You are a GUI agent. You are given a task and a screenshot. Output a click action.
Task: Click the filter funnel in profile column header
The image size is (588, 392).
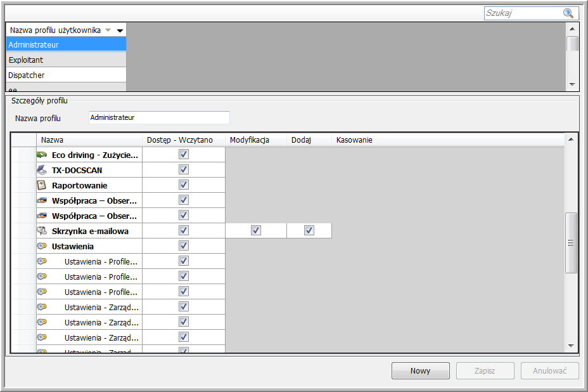108,30
